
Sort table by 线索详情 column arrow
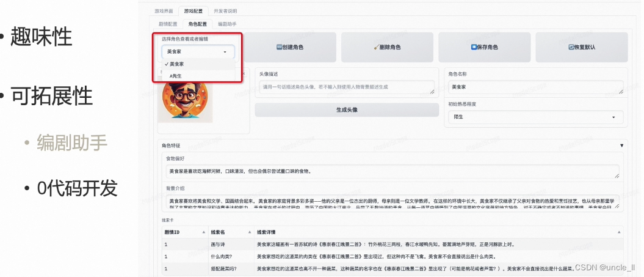coord(619,232)
